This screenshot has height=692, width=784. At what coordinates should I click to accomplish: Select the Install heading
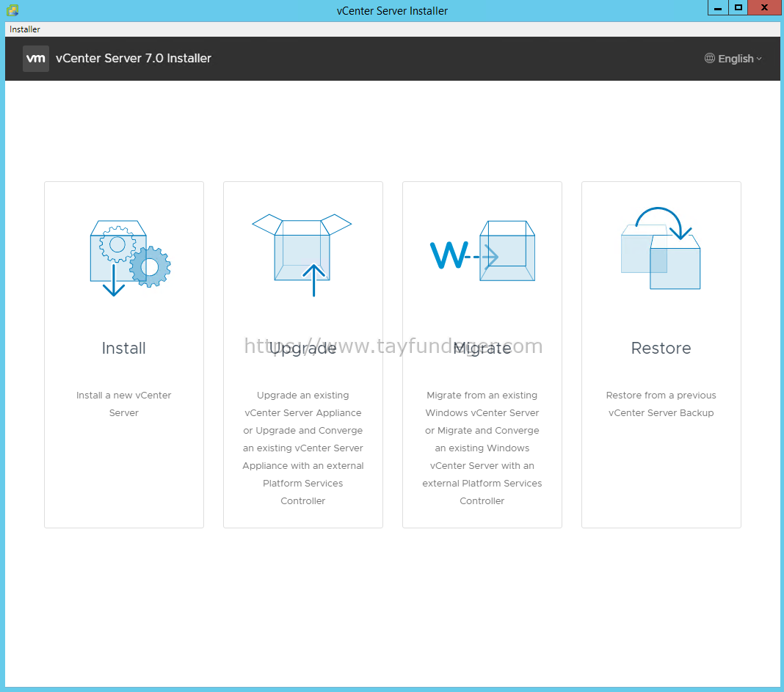point(123,348)
